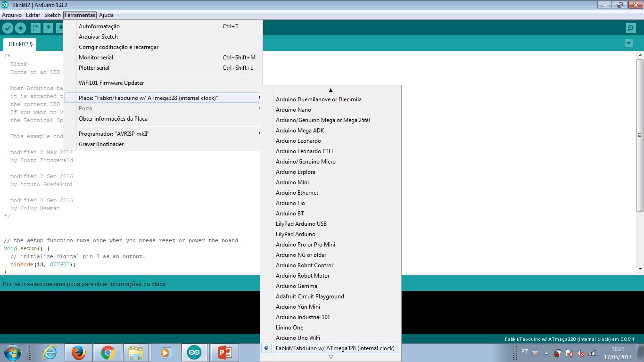This screenshot has width=644, height=362.
Task: Select the checked Fabkit/Fabduino board option
Action: click(330, 348)
